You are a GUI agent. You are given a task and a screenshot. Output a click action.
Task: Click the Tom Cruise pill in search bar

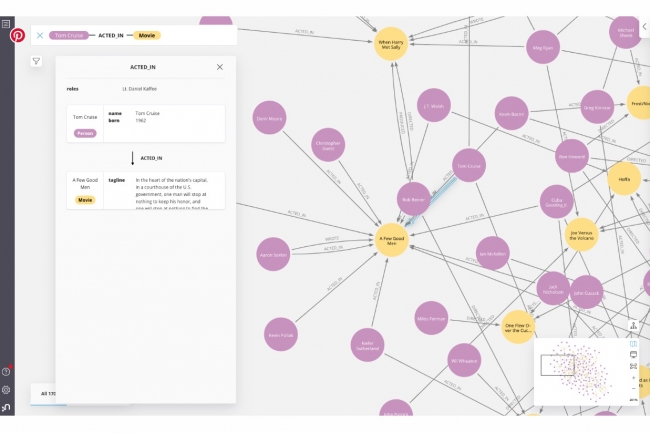click(x=69, y=36)
